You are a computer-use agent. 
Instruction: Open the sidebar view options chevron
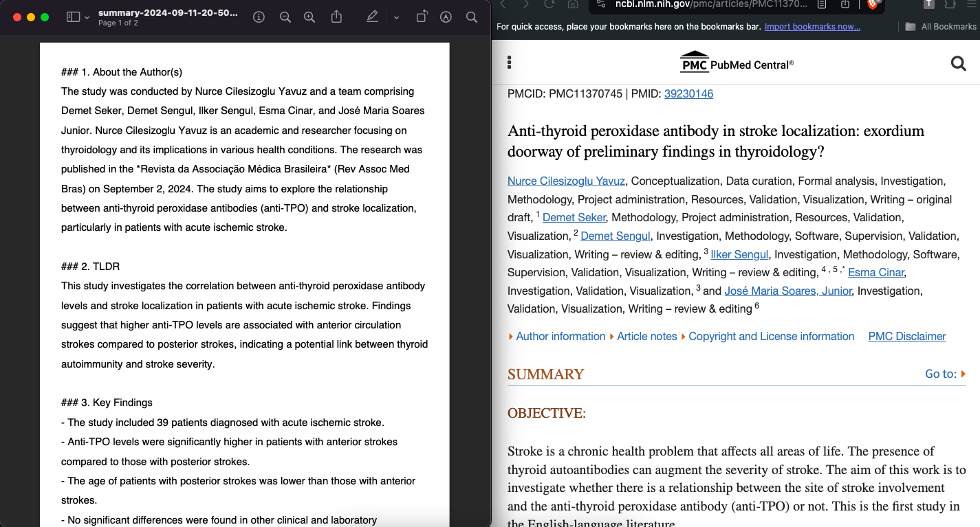click(x=87, y=16)
